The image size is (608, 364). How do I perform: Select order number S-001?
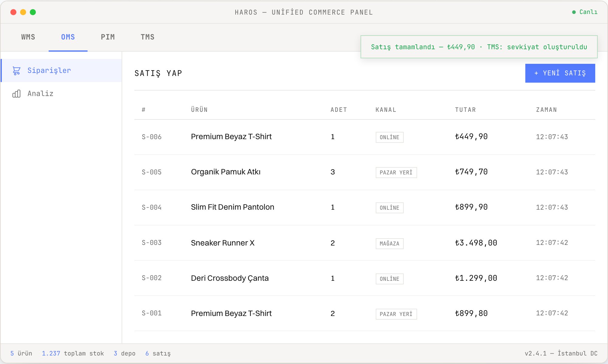click(152, 313)
